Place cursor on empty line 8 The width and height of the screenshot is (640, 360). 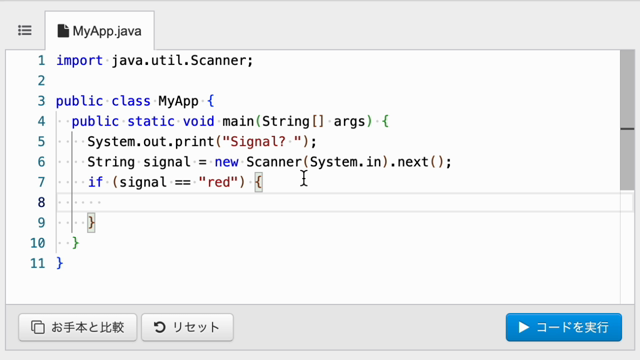(344, 202)
